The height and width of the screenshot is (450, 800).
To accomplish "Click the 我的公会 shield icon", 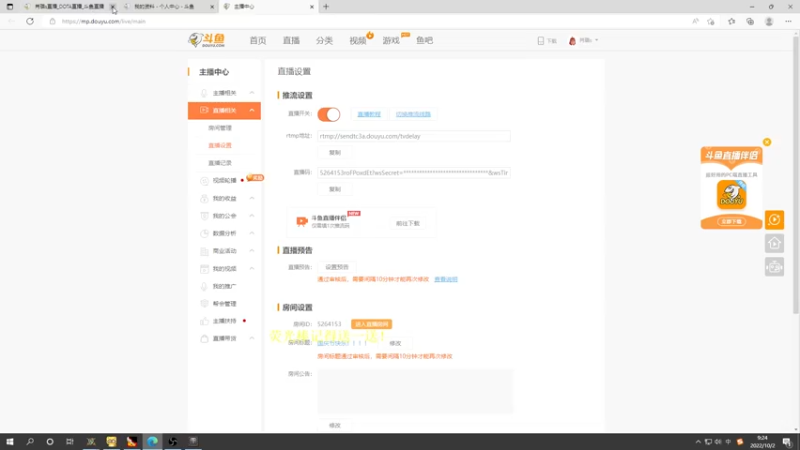I will pos(204,216).
